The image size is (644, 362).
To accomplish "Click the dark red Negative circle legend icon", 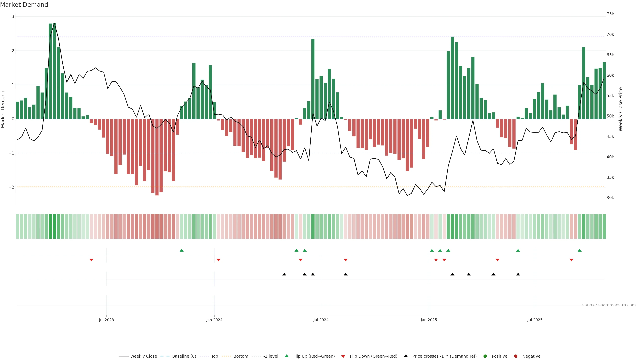I will 516,356.
